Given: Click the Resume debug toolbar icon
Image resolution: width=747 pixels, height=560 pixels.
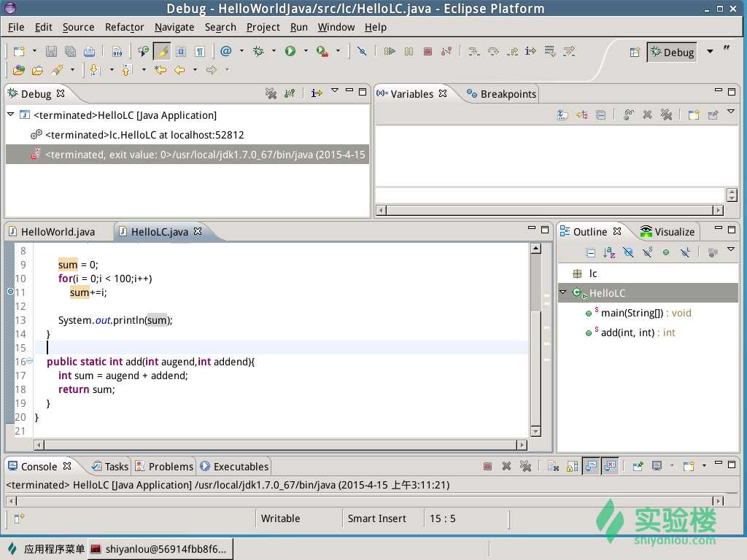Looking at the screenshot, I should tap(390, 51).
